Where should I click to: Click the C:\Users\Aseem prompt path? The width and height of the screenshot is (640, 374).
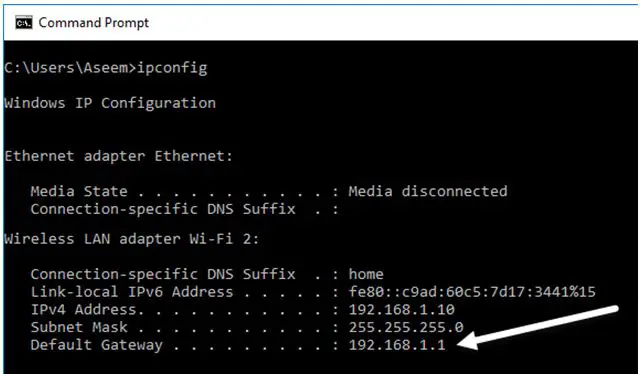point(66,68)
